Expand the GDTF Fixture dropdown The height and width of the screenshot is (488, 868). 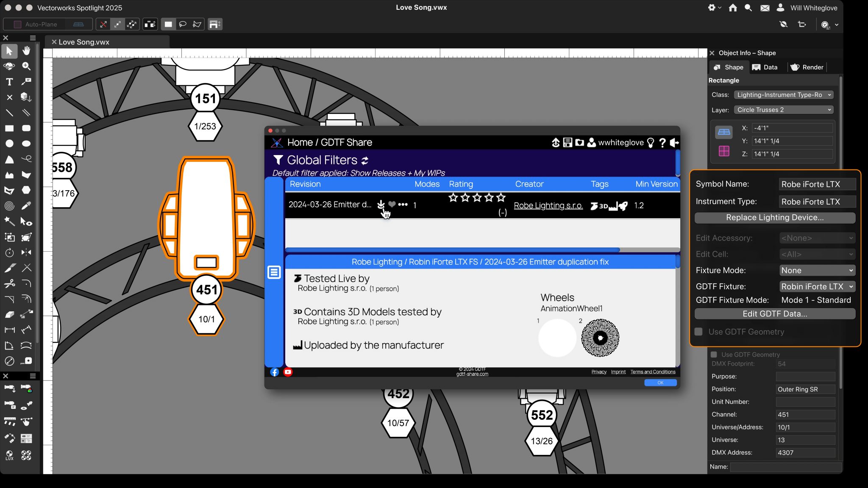817,286
